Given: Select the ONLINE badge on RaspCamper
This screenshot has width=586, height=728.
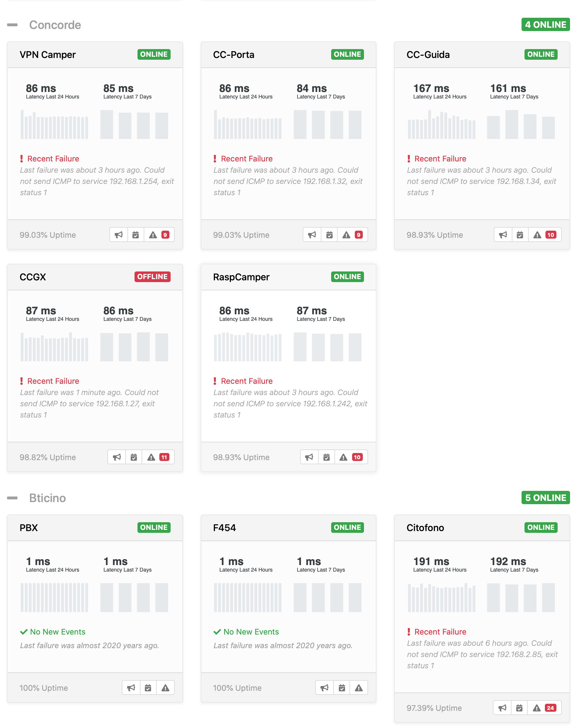Looking at the screenshot, I should [347, 277].
